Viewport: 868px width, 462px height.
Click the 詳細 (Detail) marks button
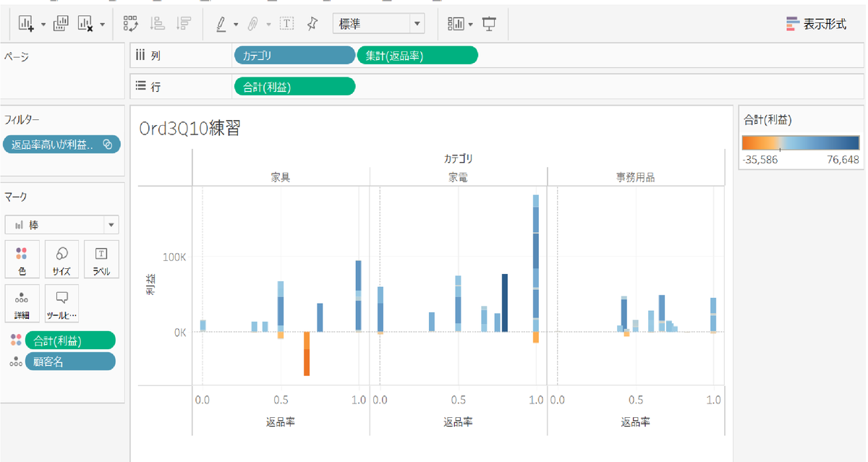(22, 304)
